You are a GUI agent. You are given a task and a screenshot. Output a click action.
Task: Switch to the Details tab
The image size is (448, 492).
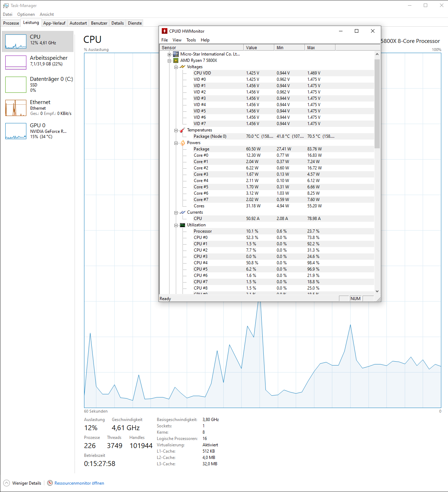[x=117, y=23]
